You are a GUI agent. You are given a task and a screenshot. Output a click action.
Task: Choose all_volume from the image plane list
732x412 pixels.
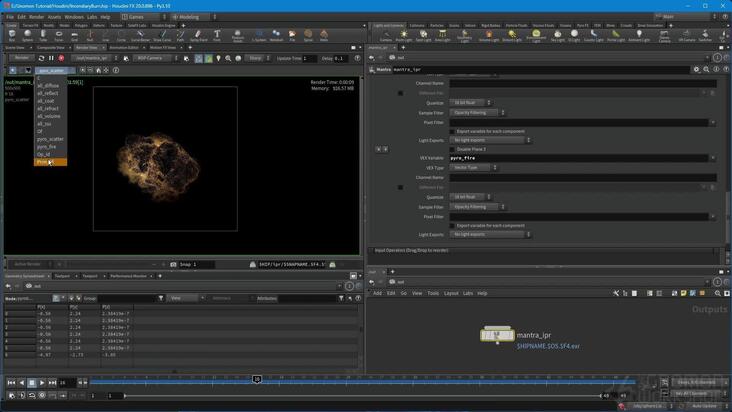(50, 116)
